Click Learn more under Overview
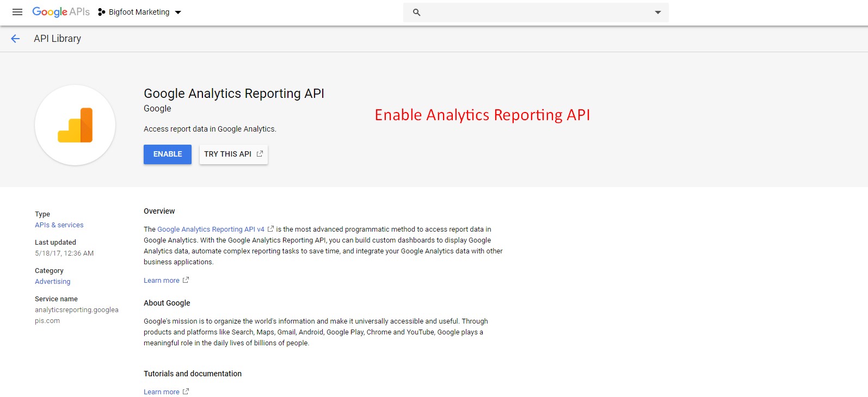 (x=162, y=281)
